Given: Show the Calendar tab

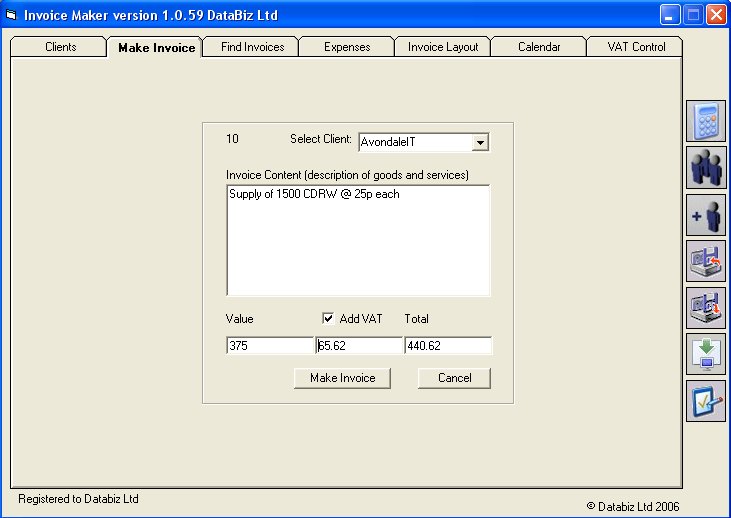Looking at the screenshot, I should [539, 47].
